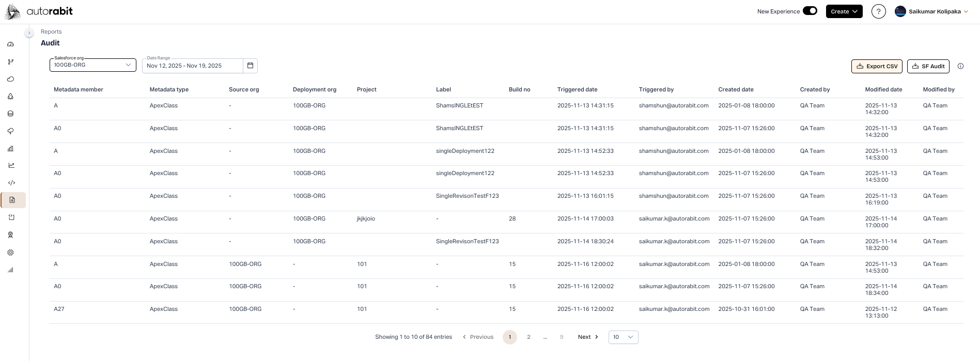This screenshot has height=361, width=980.
Task: Click the Export CSV button
Action: pyautogui.click(x=877, y=66)
